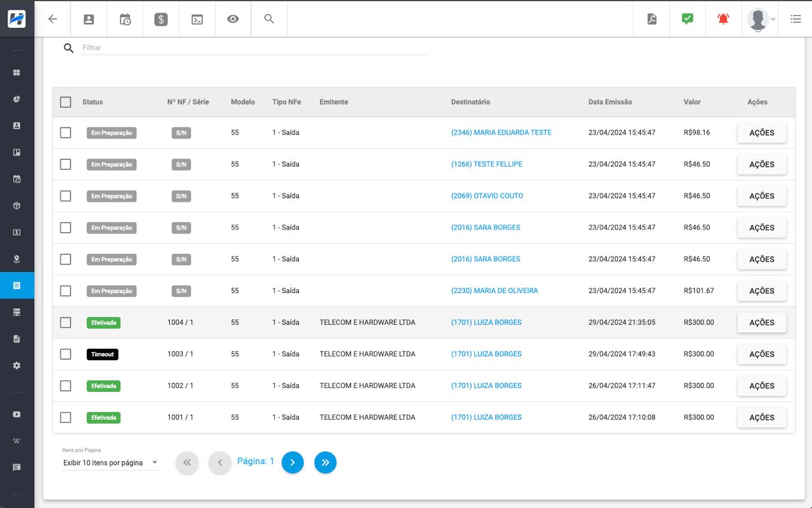812x508 pixels.
Task: Check the Timeout NF 1003 / 1 row checkbox
Action: (x=65, y=355)
